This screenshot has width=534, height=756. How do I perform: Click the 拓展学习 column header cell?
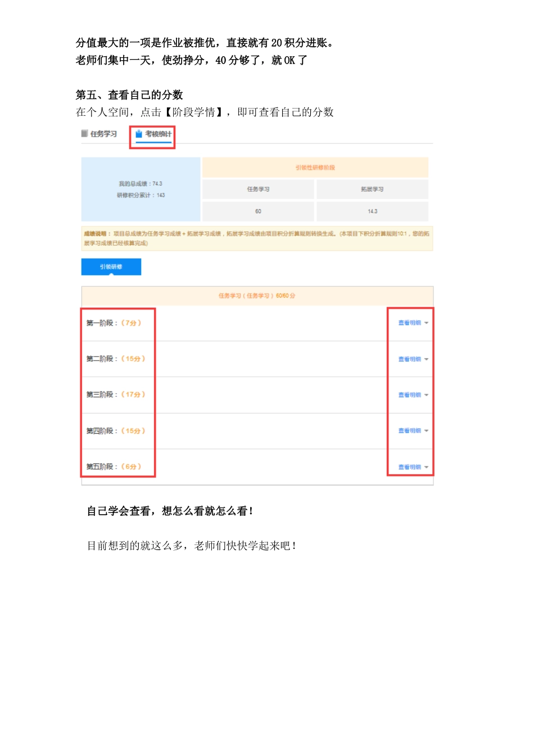(x=372, y=190)
